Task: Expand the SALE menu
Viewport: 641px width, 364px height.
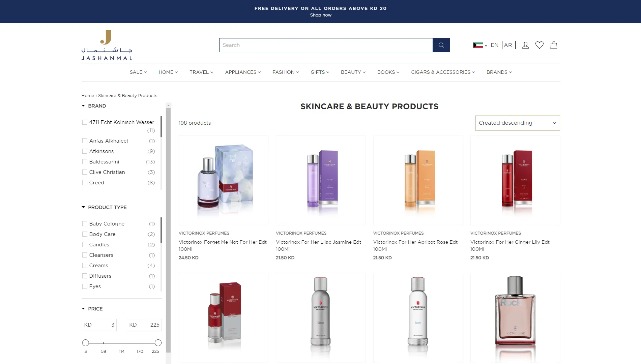Action: (138, 72)
